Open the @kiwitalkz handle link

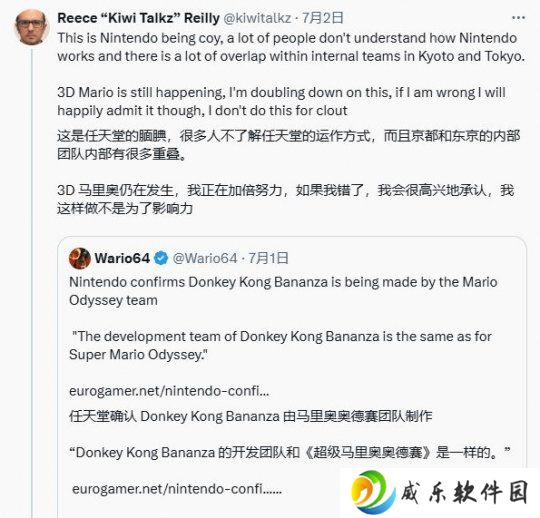257,18
